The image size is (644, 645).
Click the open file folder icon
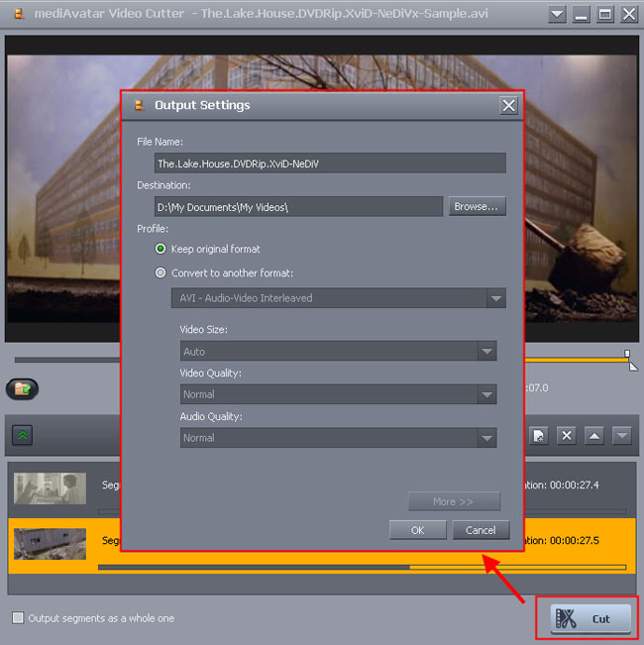[22, 388]
